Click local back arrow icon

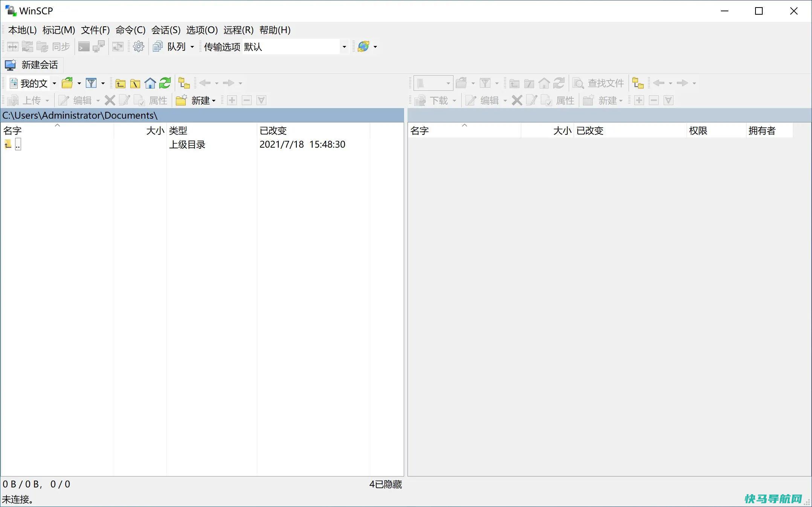click(x=205, y=83)
